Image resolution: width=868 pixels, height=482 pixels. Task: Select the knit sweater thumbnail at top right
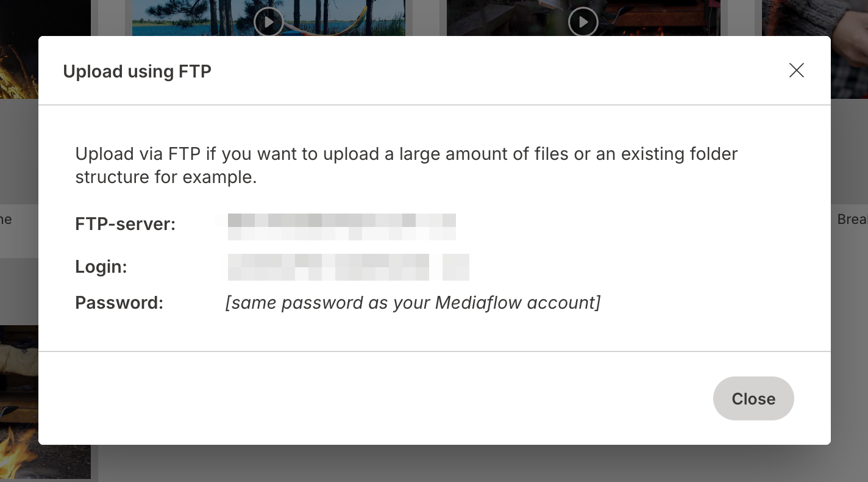(x=848, y=49)
